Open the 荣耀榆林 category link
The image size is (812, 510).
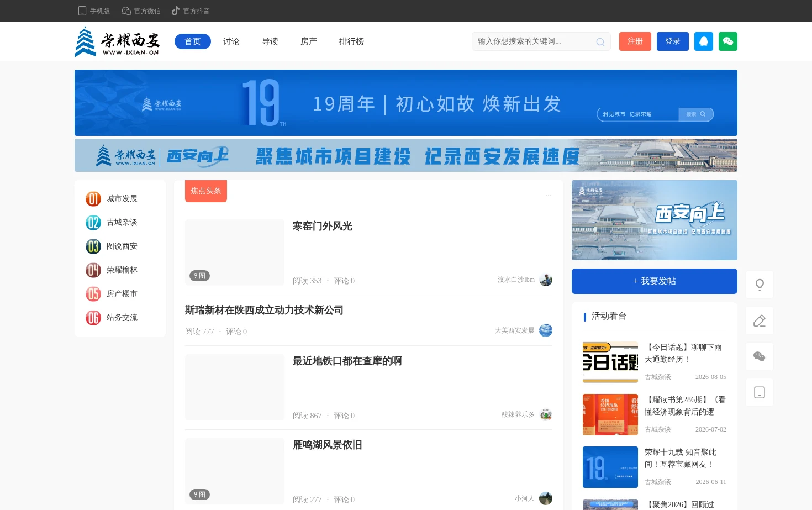pyautogui.click(x=122, y=270)
